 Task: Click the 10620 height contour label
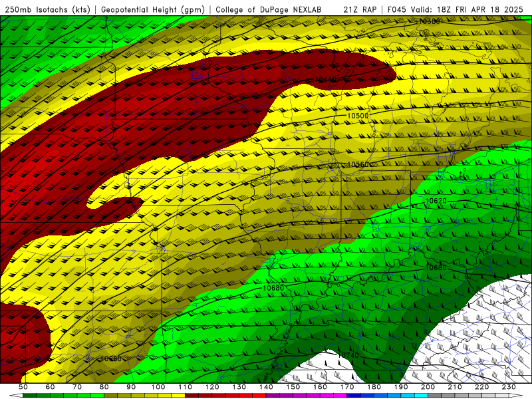436,201
